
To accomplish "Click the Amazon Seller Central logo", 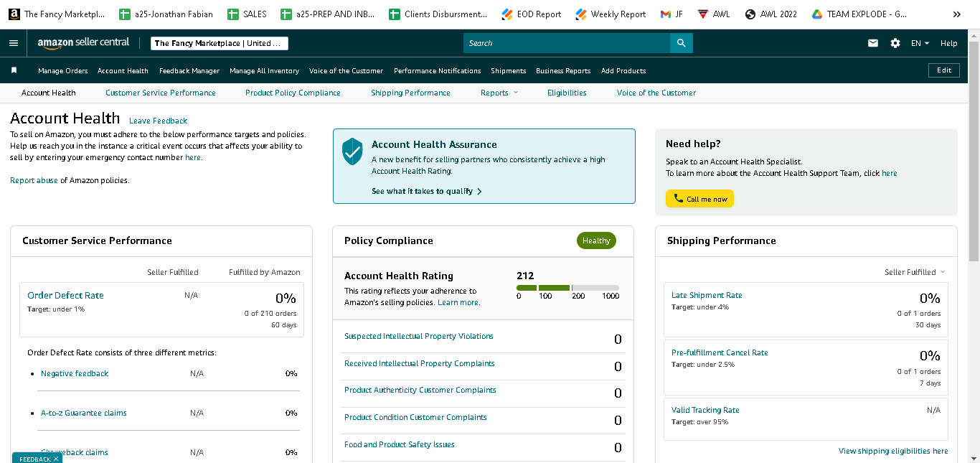I will (x=84, y=43).
